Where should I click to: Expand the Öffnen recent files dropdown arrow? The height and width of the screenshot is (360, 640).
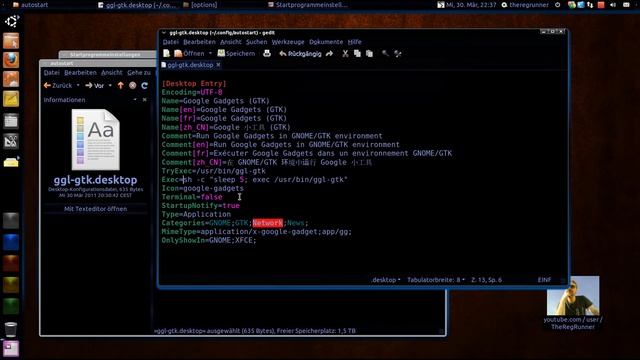coord(211,53)
